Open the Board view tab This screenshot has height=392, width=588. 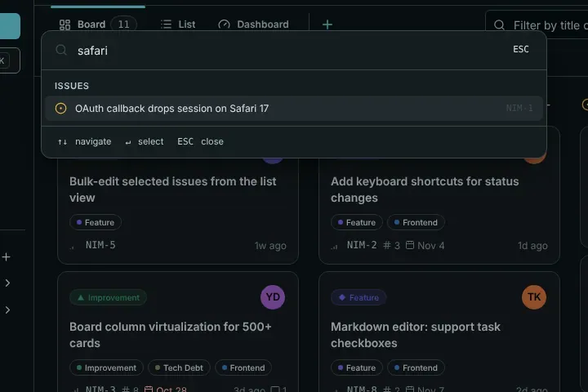point(98,24)
